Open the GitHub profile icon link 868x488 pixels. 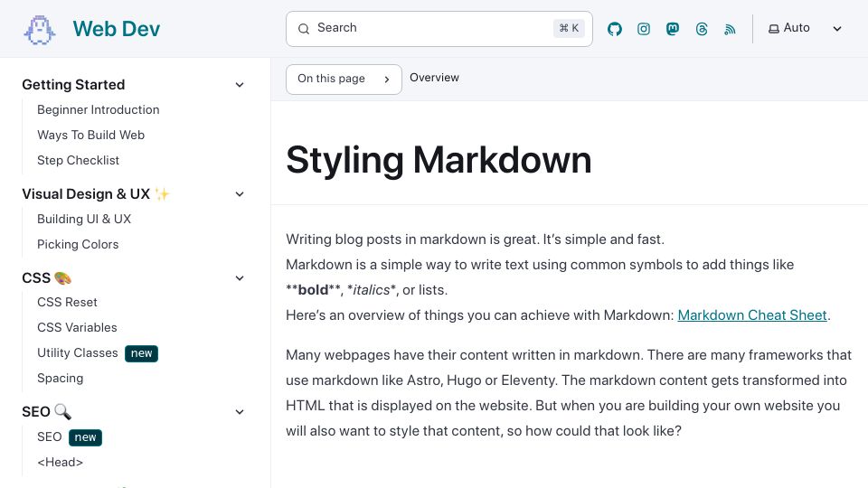(615, 29)
